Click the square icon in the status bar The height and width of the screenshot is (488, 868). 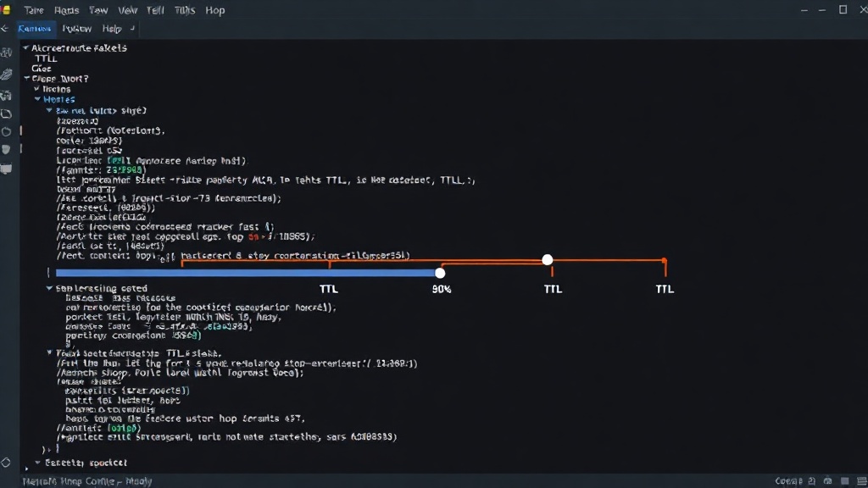point(845,481)
